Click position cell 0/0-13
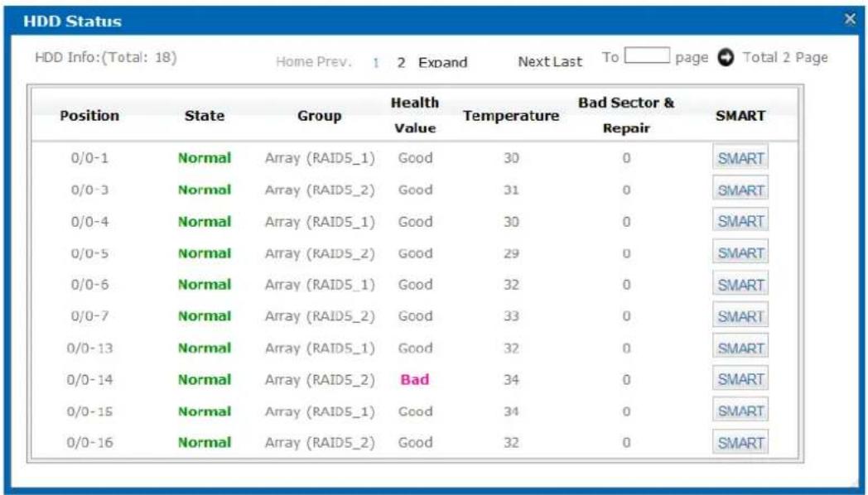Viewport: 868px width, 495px height. 89,348
